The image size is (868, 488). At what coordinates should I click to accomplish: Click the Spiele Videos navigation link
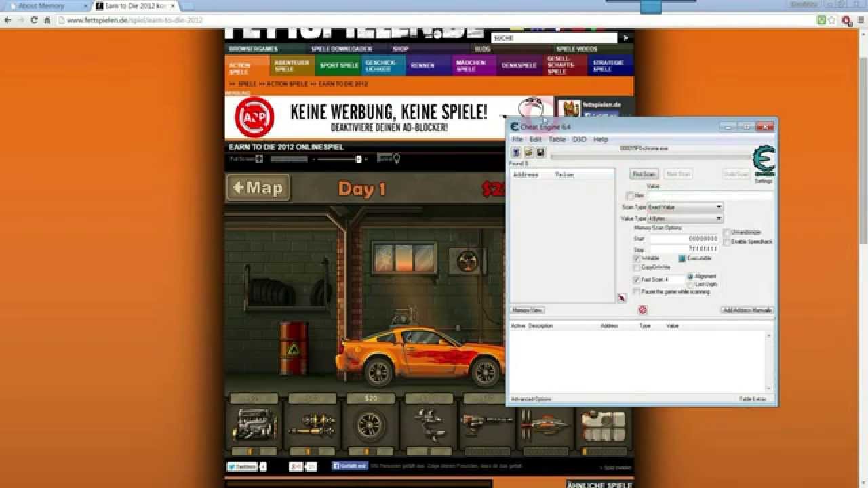click(577, 49)
